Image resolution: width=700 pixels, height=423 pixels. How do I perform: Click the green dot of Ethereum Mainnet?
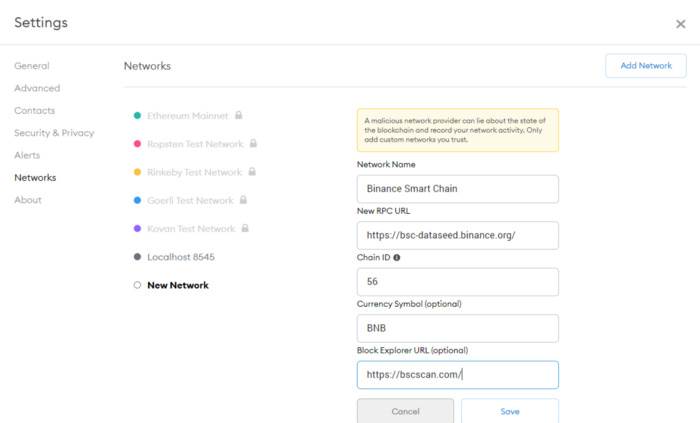138,116
